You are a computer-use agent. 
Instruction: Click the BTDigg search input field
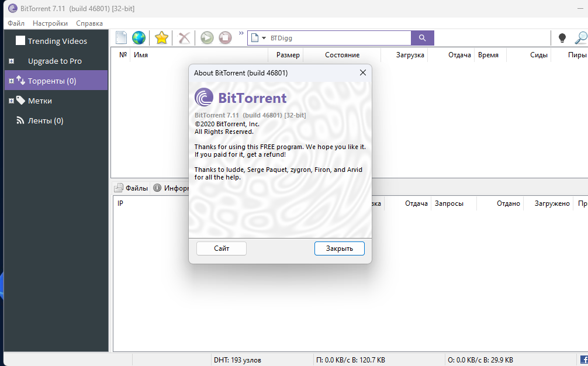[x=340, y=38]
